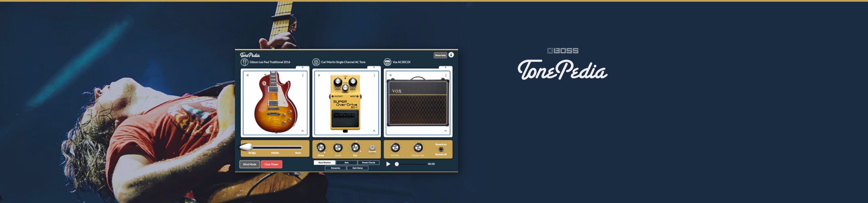Select the Bridge pickup position

252,153
